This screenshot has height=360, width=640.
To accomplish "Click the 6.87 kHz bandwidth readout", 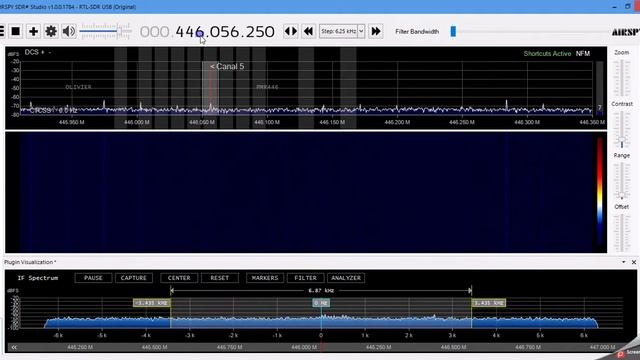I will click(x=321, y=291).
